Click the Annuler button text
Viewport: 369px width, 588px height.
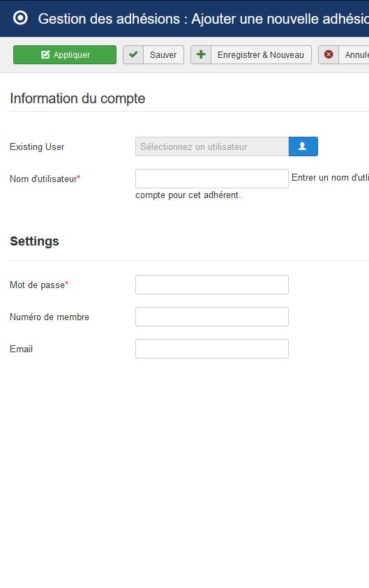(356, 54)
